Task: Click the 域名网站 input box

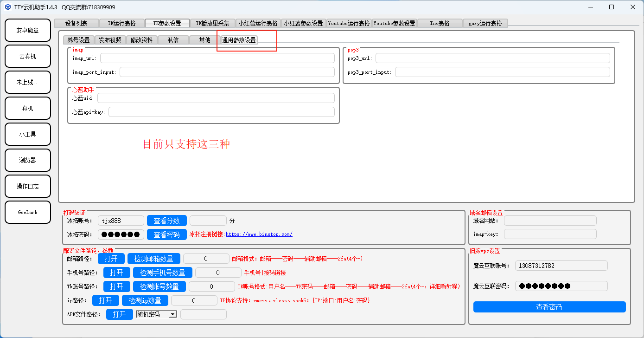Action: point(550,221)
